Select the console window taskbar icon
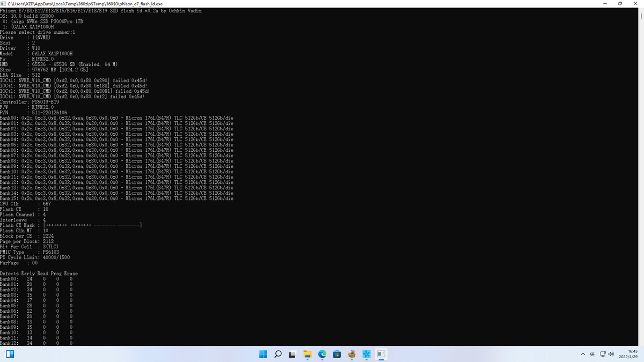 pyautogui.click(x=382, y=354)
